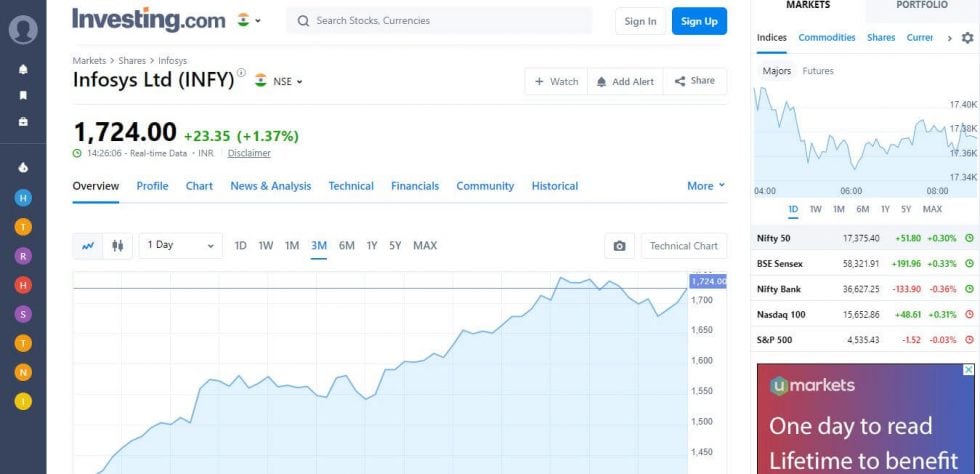The image size is (980, 474).
Task: Open notifications bell in left sidebar
Action: point(23,69)
